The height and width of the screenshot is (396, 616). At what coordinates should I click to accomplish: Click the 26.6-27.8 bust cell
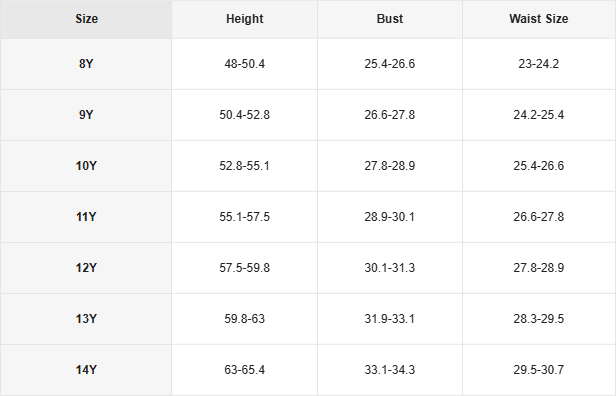[x=390, y=115]
